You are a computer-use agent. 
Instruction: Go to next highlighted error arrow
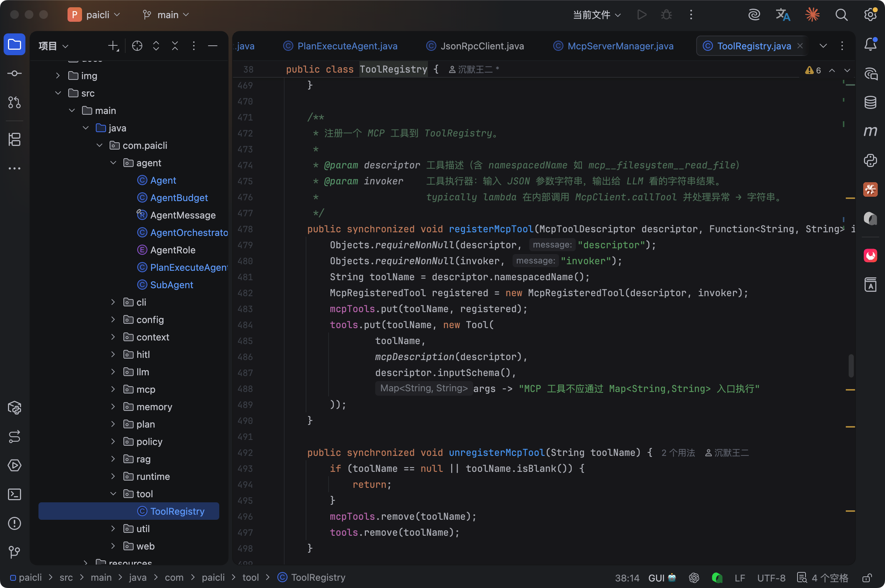847,70
